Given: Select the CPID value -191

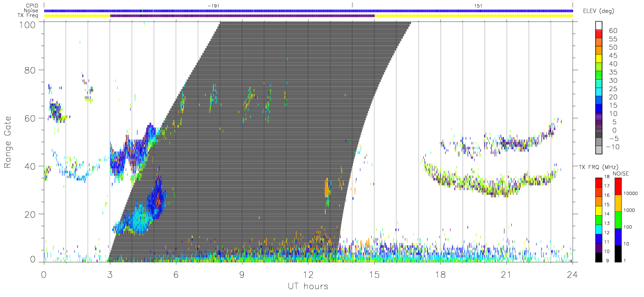Looking at the screenshot, I should (213, 5).
